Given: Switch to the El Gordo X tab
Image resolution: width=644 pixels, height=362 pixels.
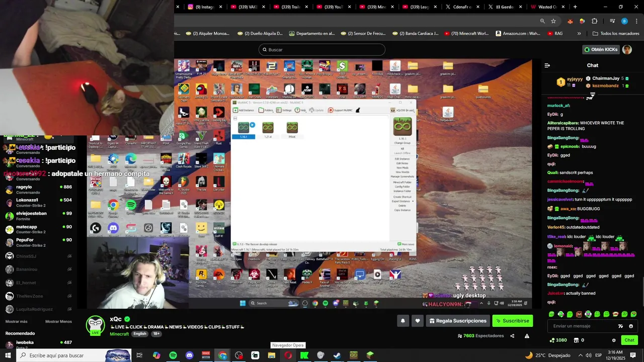Looking at the screenshot, I should pos(505,7).
